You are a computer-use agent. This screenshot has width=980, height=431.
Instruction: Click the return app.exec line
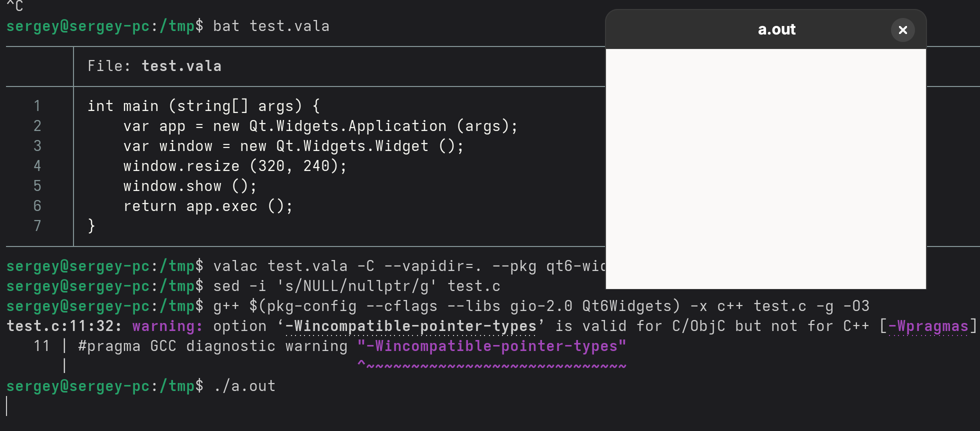pyautogui.click(x=207, y=205)
